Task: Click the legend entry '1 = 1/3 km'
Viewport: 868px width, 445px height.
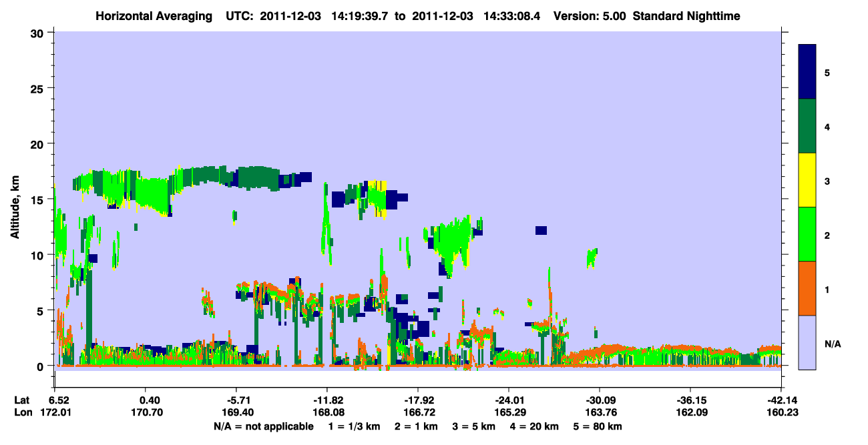Action: pos(353,426)
